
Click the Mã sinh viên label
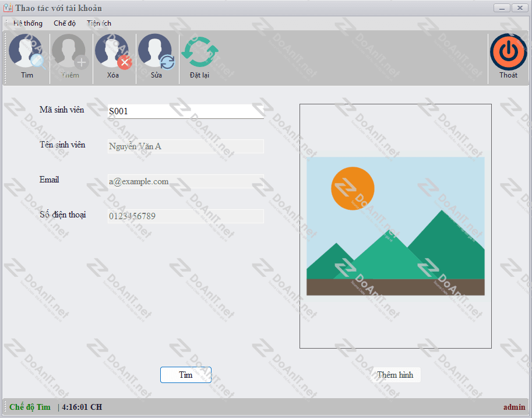click(x=62, y=110)
